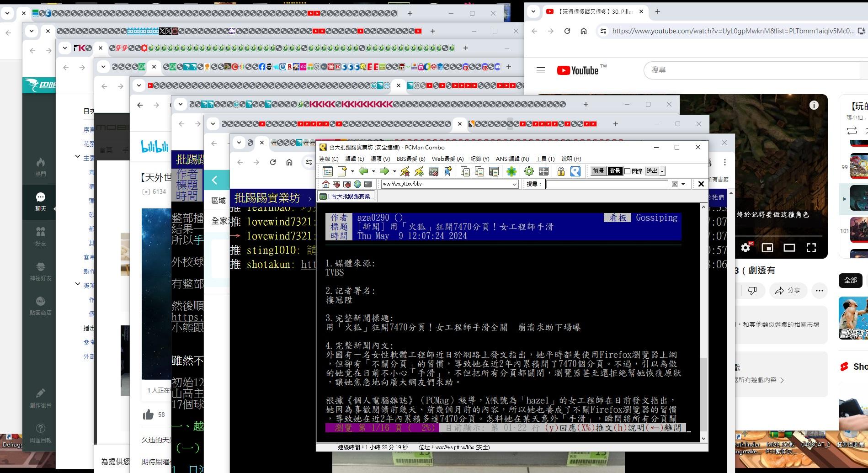Toggle playlist loop button on YouTube
The image size is (868, 473).
click(x=852, y=131)
